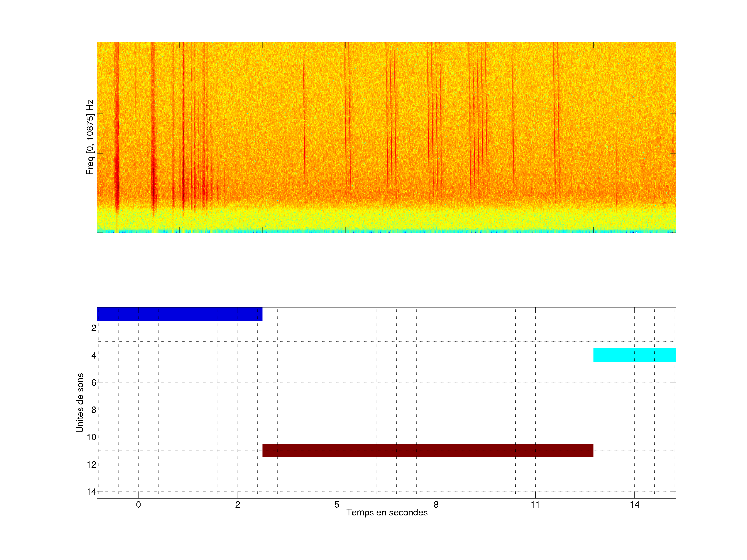Click the 'Temps en secondes' axis label
Image resolution: width=747 pixels, height=560 pixels.
(387, 512)
